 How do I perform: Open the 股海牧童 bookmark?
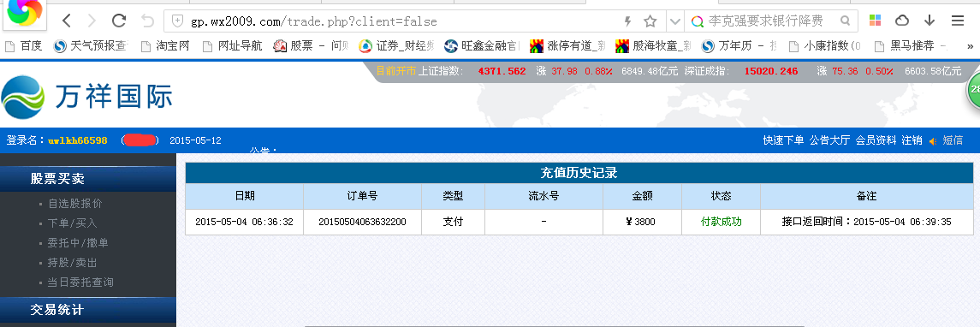click(x=653, y=45)
